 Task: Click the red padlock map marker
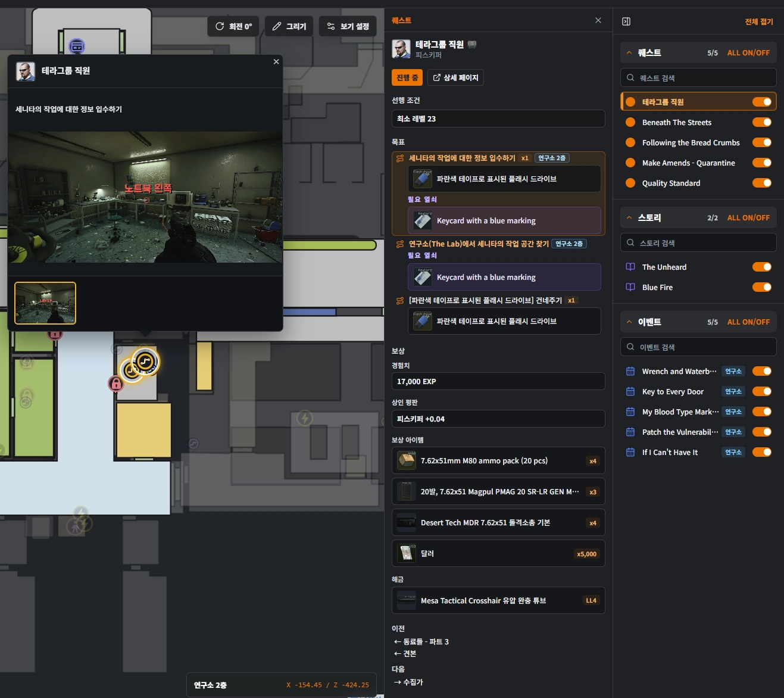point(116,384)
